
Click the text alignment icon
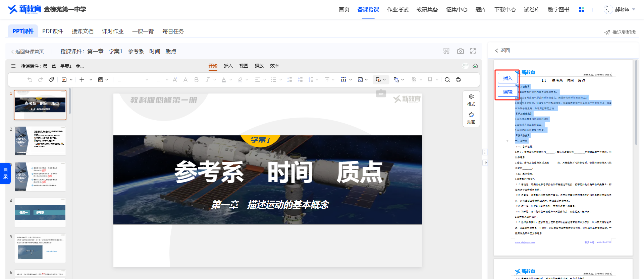pyautogui.click(x=258, y=80)
